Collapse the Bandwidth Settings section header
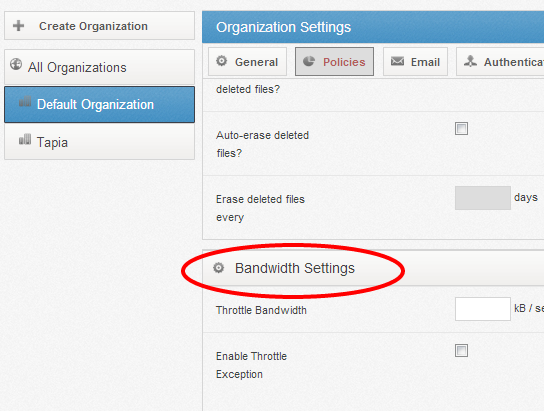Image resolution: width=544 pixels, height=411 pixels. coord(373,268)
